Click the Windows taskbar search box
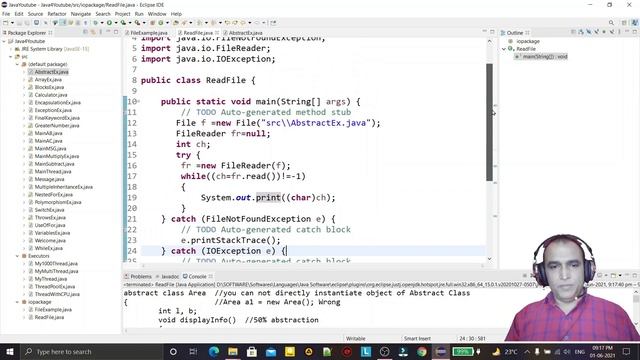The image size is (640, 360). (x=91, y=351)
